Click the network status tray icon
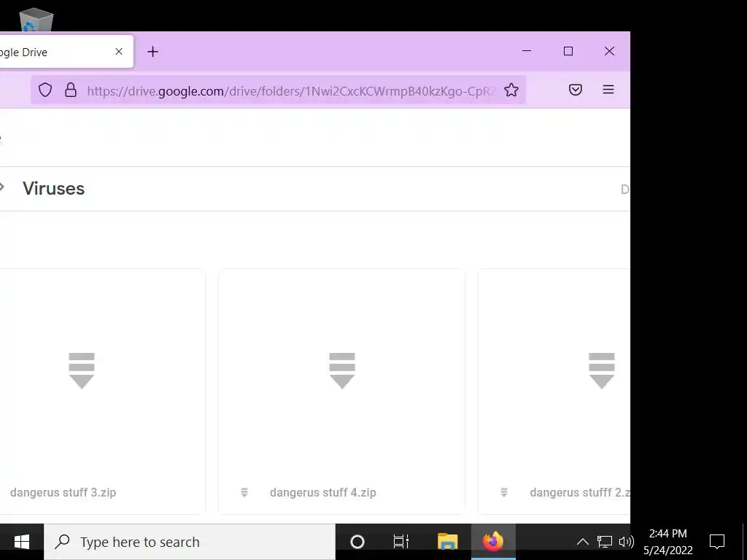747x560 pixels. pos(605,542)
